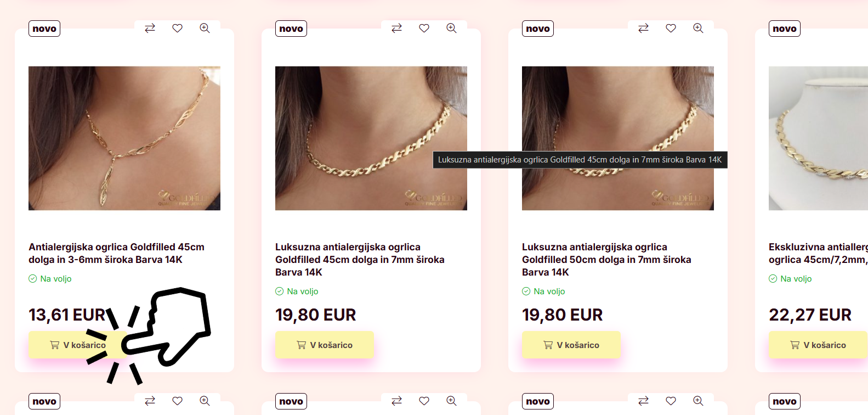The height and width of the screenshot is (415, 868).
Task: Click compare icon on first necklace card
Action: (150, 28)
